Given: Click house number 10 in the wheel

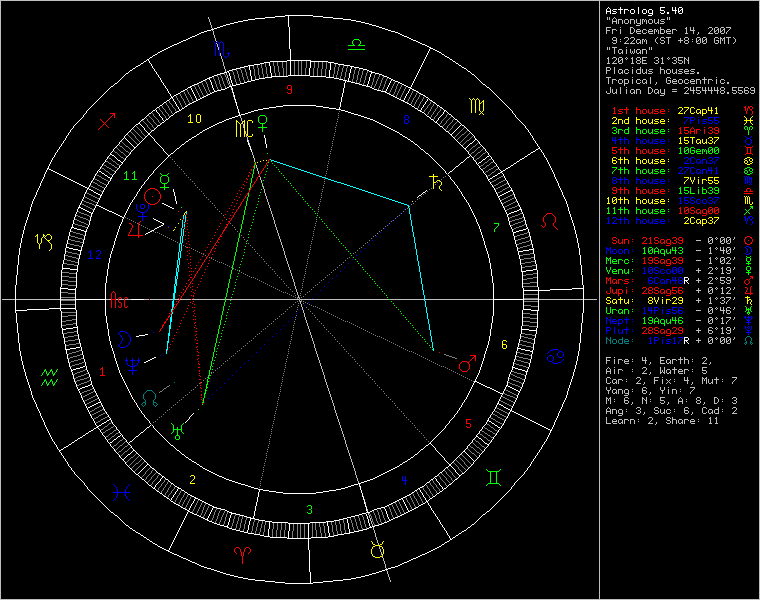Looking at the screenshot, I should point(194,119).
